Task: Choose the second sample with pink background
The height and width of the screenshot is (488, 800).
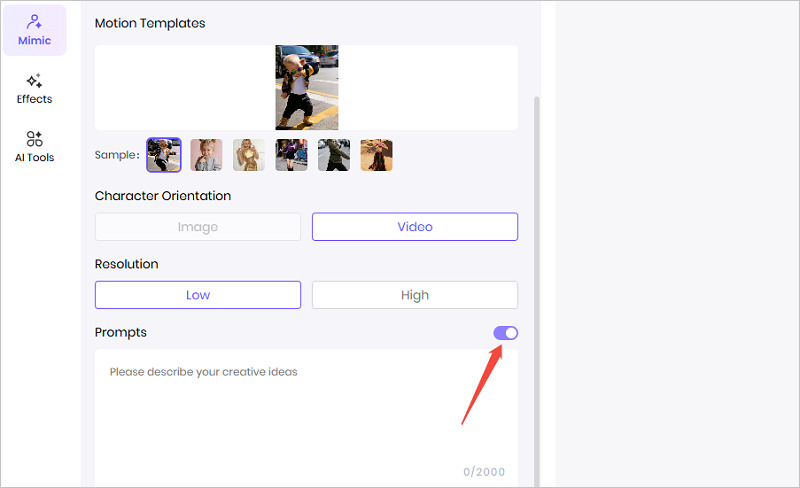Action: click(x=206, y=155)
